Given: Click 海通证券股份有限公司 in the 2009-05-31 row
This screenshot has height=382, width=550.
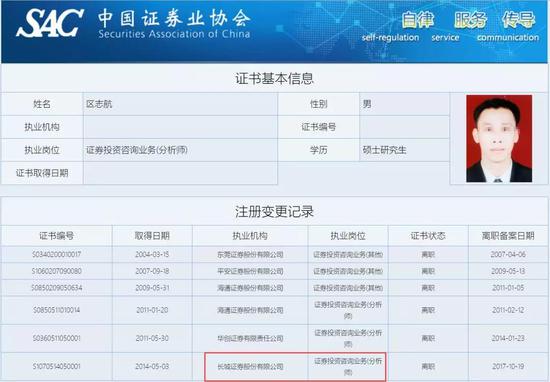Looking at the screenshot, I should tap(250, 288).
